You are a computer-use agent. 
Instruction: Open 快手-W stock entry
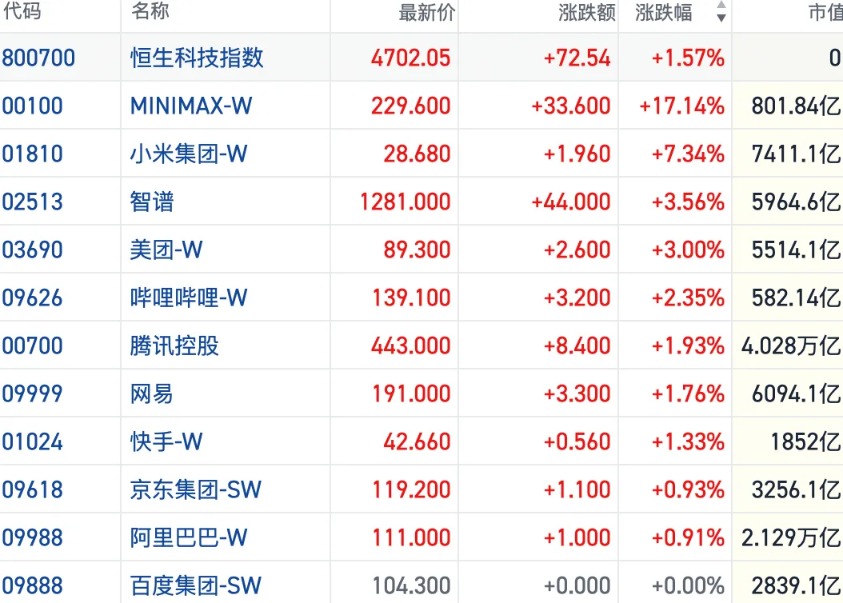click(x=166, y=442)
